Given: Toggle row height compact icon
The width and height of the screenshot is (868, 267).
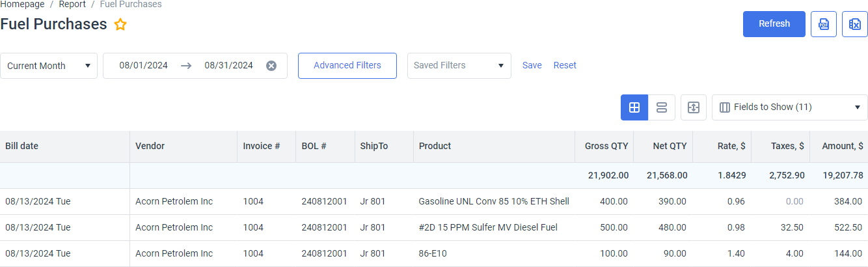Looking at the screenshot, I should point(694,107).
